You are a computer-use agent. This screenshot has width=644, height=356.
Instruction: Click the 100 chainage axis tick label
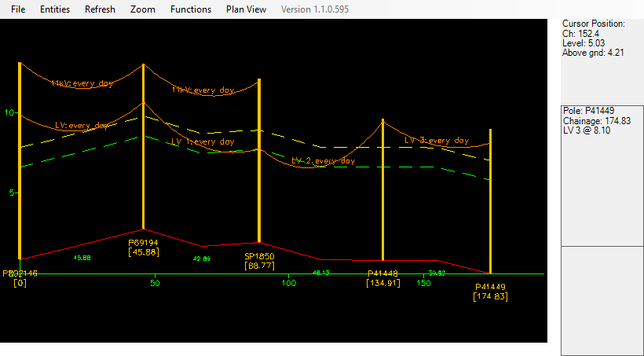coord(289,283)
